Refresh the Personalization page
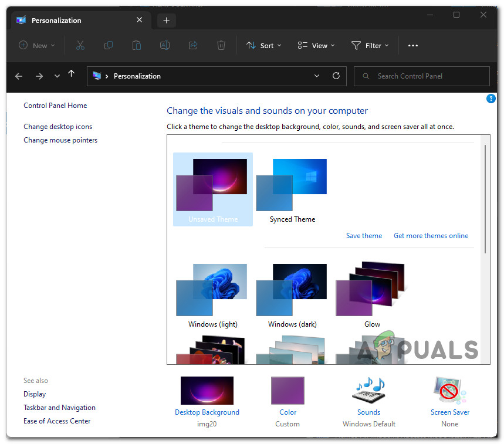The height and width of the screenshot is (444, 504). [336, 76]
